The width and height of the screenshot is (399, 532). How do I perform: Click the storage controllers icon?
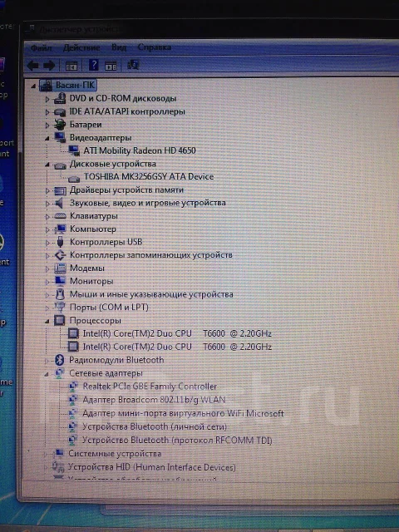coord(60,255)
